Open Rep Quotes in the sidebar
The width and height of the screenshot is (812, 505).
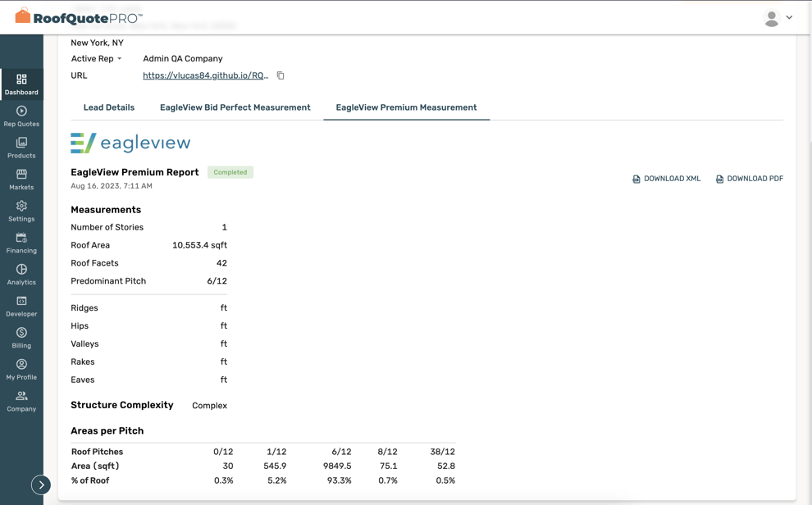tap(21, 116)
